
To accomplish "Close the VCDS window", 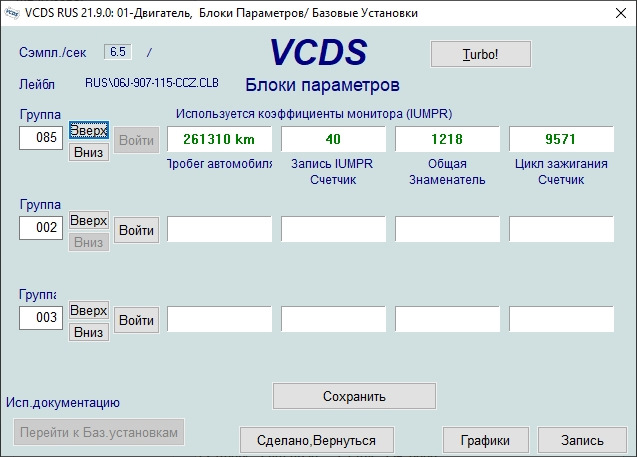I will pos(621,13).
